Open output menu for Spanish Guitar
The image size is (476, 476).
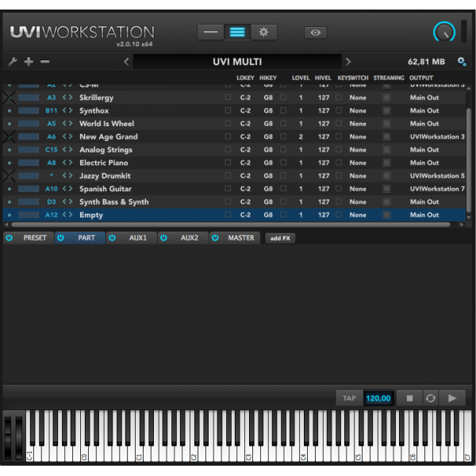[437, 189]
